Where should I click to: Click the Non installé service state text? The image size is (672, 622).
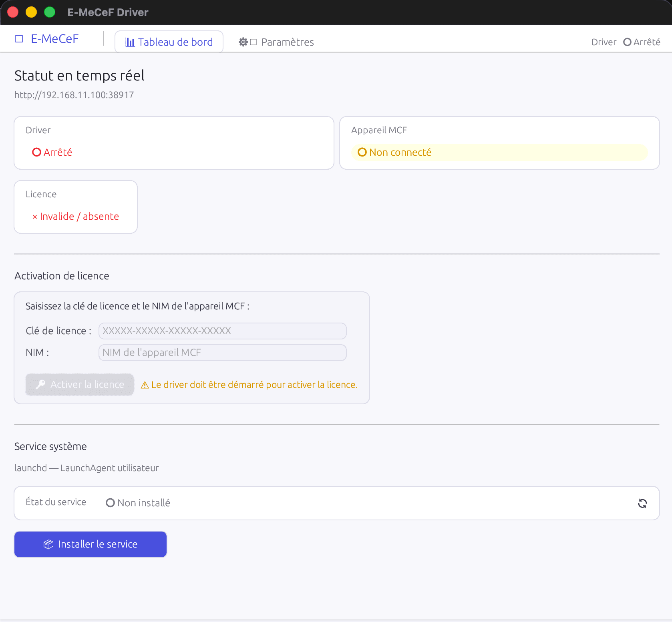click(x=144, y=503)
